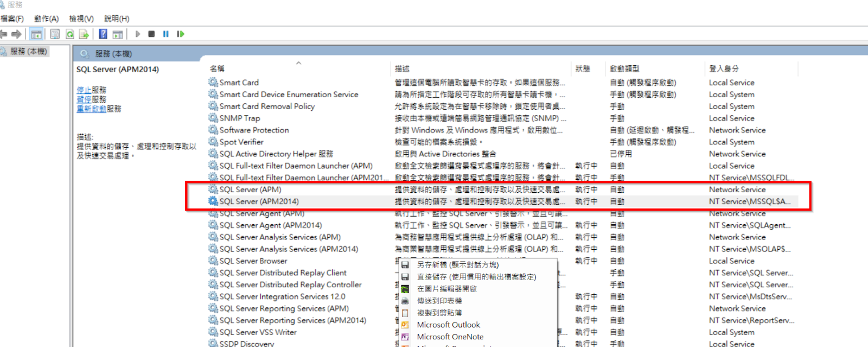Select SQL Server Analysis Services (APM2014) row

(502, 249)
